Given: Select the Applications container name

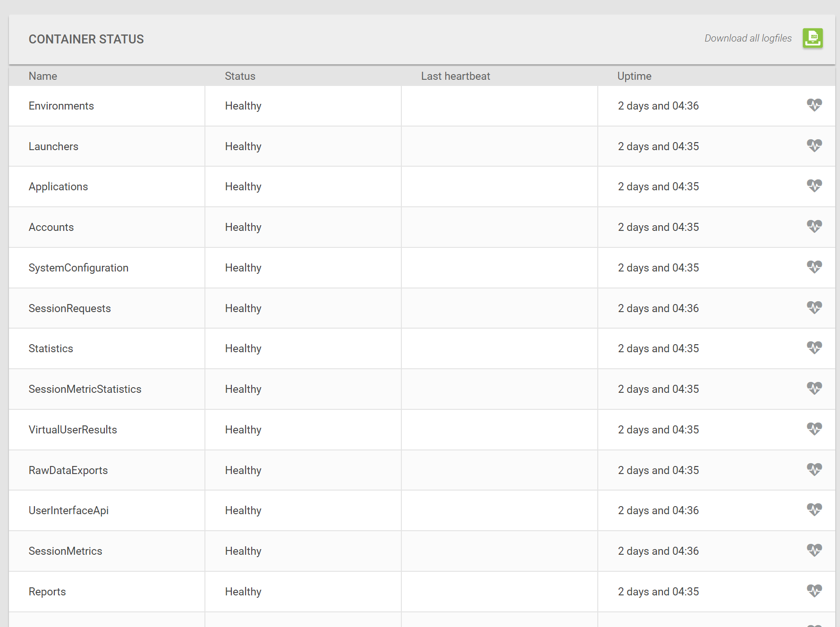Looking at the screenshot, I should point(58,186).
